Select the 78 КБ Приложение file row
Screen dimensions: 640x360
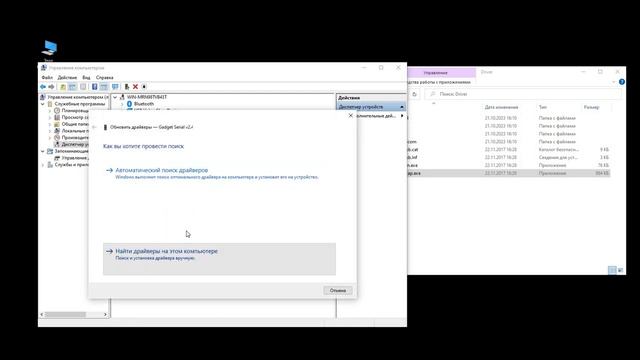click(509, 165)
